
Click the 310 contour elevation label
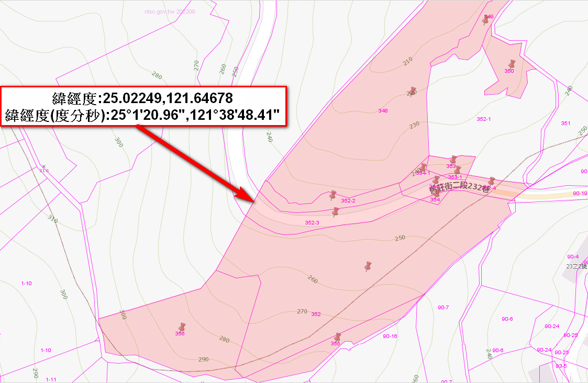(53, 219)
